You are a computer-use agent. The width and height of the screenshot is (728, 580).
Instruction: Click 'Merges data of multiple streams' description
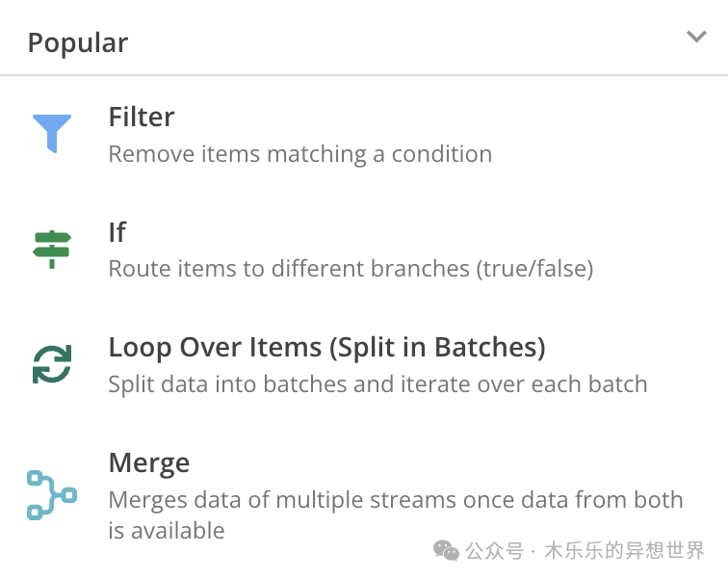(396, 500)
